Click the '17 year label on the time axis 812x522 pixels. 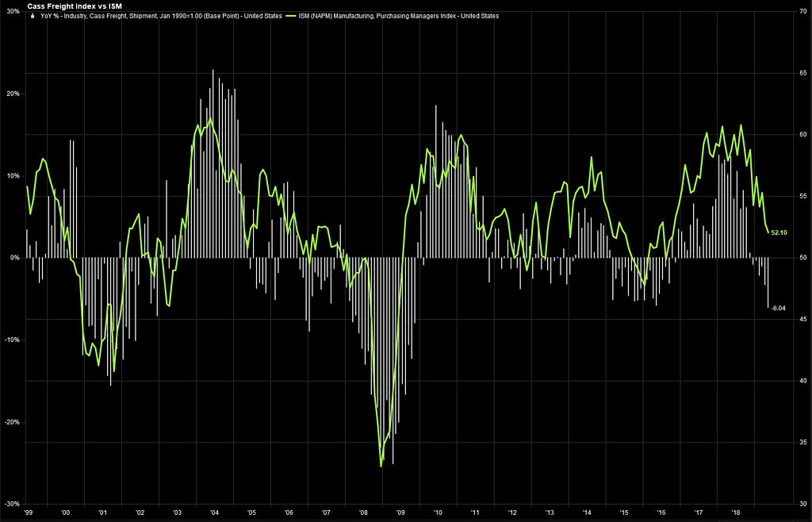pyautogui.click(x=699, y=512)
